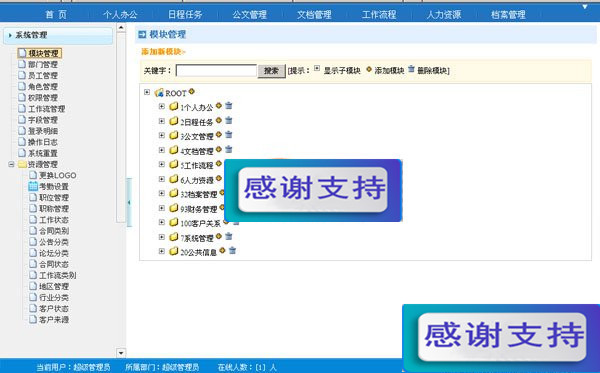Image resolution: width=600 pixels, height=373 pixels.
Task: Open the 人力资源 top navigation menu
Action: click(444, 15)
